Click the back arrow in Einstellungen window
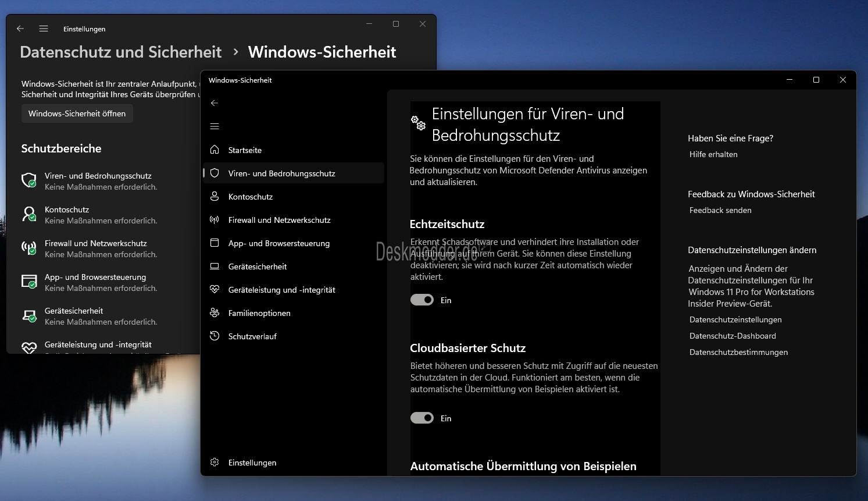Screen dimensions: 868x501 coord(20,29)
